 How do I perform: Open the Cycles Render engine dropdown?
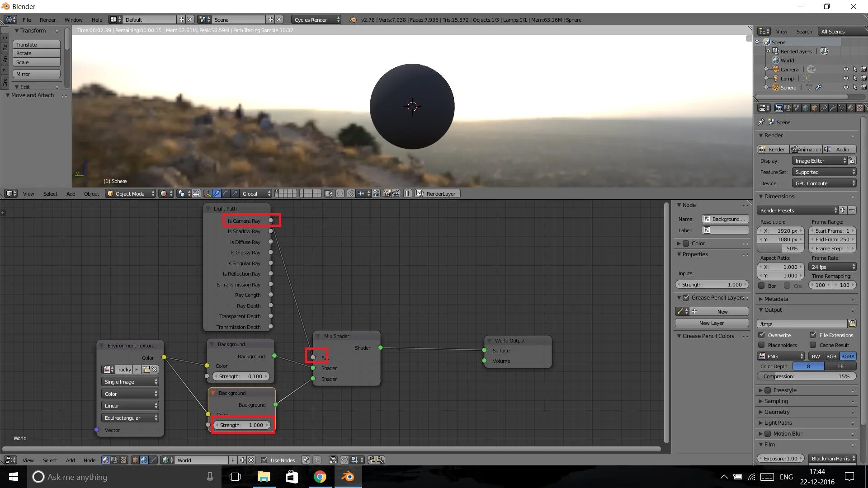pos(316,19)
